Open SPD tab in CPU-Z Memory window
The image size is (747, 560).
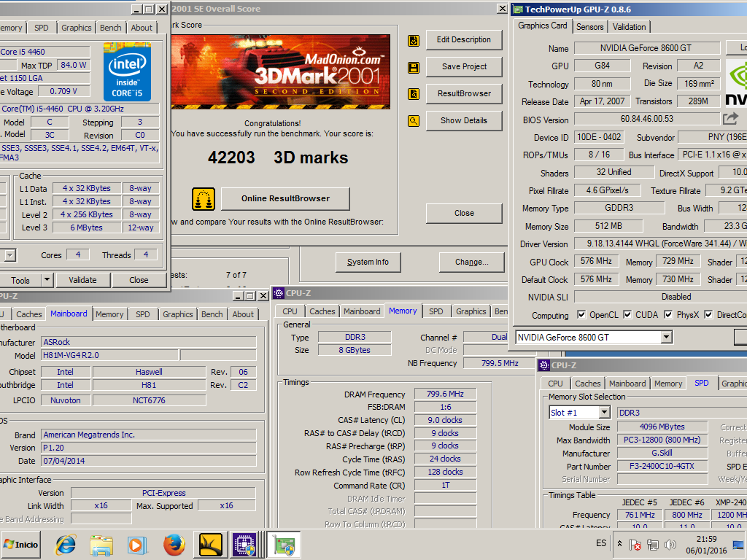(x=436, y=311)
